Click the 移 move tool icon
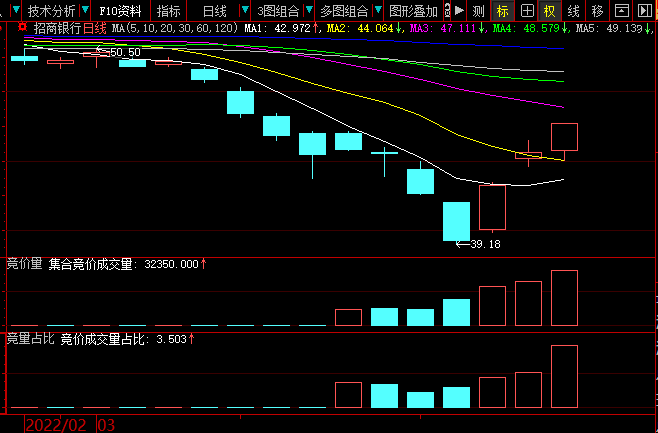 597,11
